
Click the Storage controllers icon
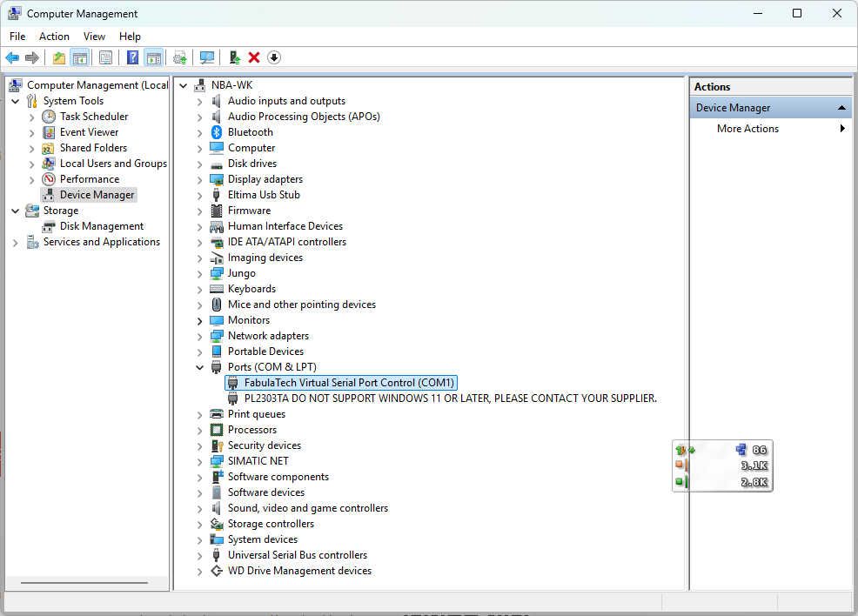[217, 524]
